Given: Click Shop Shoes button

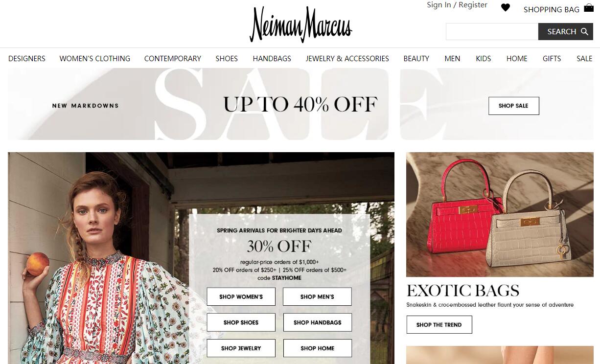Looking at the screenshot, I should [241, 322].
